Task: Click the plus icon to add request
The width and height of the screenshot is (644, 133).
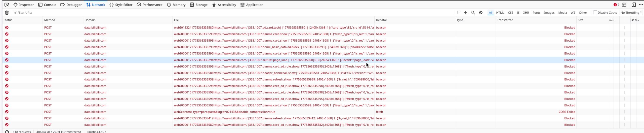Action: (x=465, y=13)
